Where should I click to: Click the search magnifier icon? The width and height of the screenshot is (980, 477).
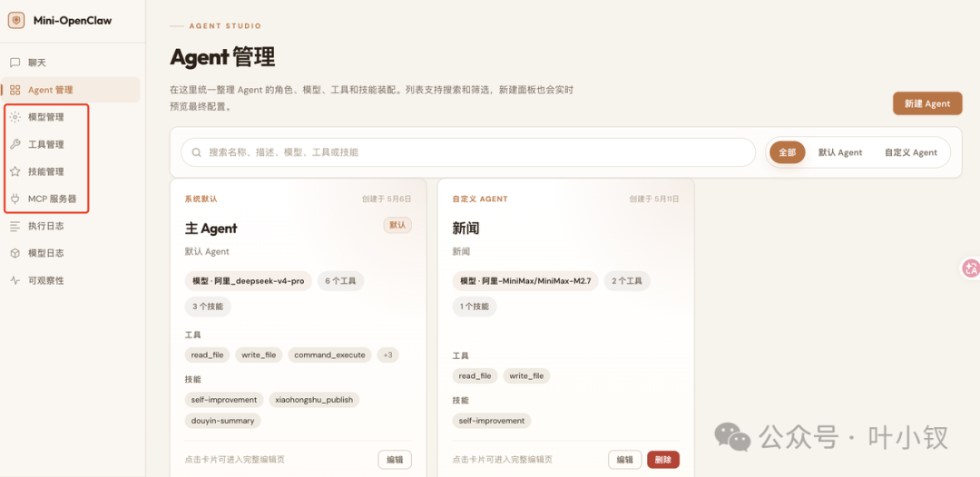(x=196, y=152)
